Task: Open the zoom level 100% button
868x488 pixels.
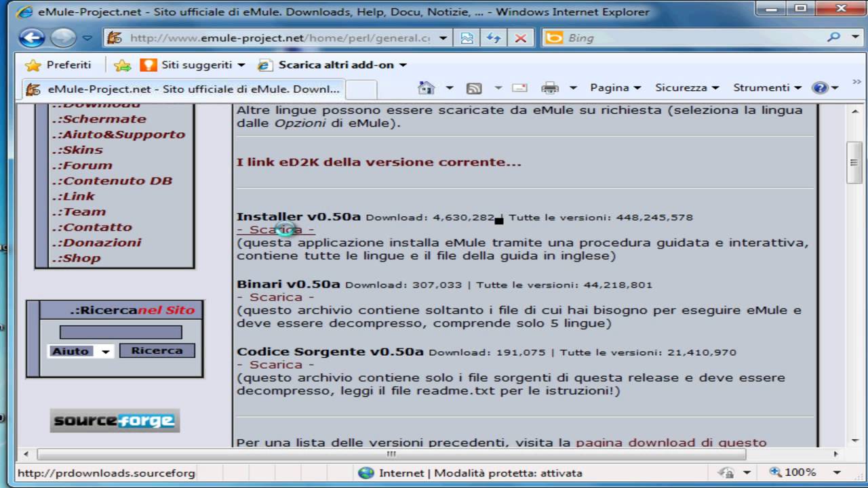Action: [x=793, y=472]
